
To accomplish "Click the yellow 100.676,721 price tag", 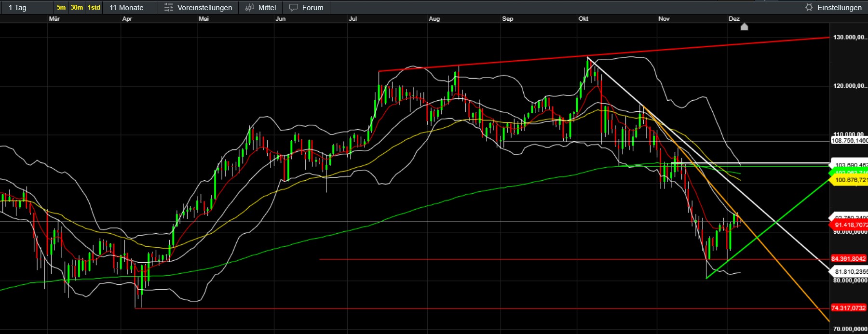I will click(x=850, y=180).
